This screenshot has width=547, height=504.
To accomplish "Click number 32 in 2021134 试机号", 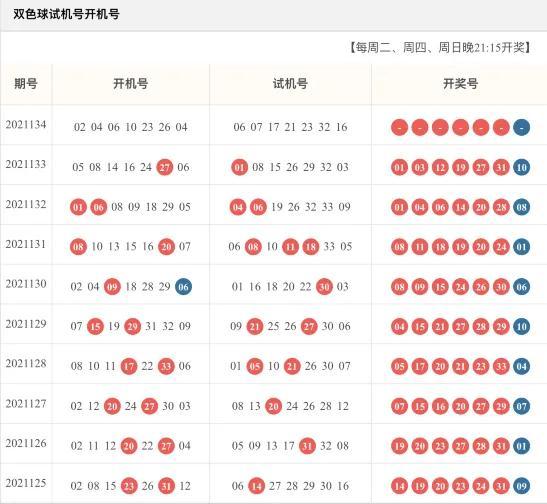I will 324,127.
